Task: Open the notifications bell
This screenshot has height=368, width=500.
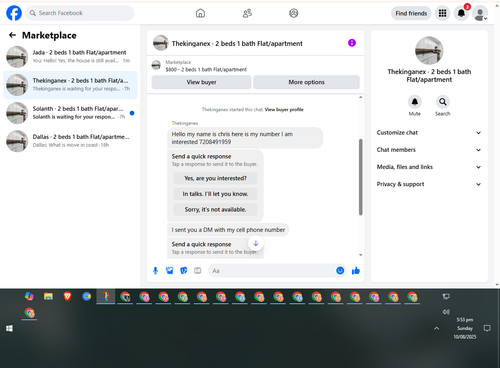Action: coord(461,13)
